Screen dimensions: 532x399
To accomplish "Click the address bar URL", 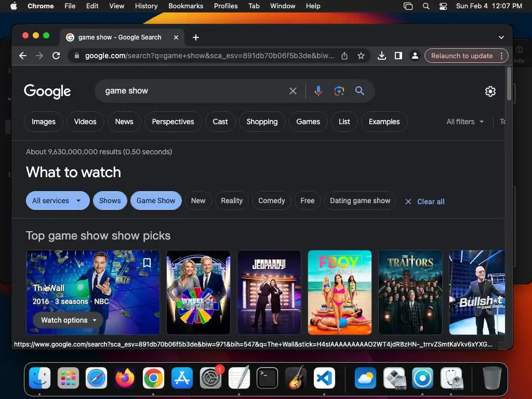I will point(209,56).
